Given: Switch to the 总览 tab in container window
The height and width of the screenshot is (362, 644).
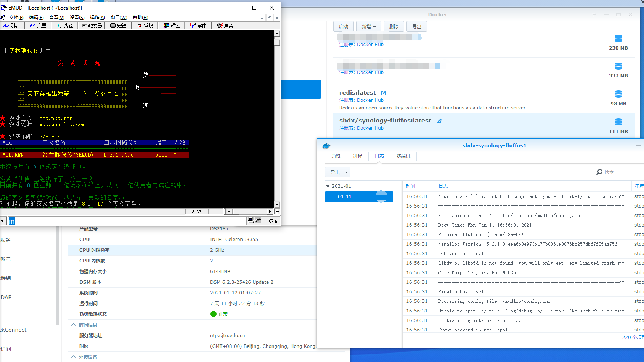Looking at the screenshot, I should click(336, 156).
